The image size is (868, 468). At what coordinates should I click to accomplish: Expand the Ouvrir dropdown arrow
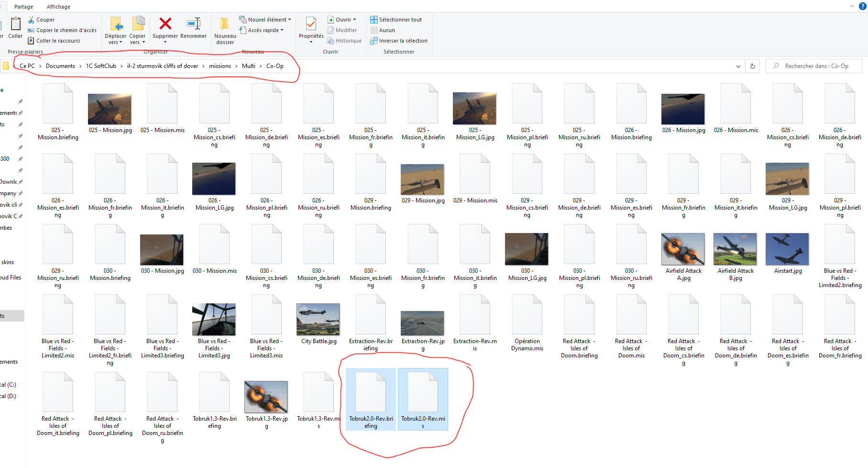click(354, 20)
